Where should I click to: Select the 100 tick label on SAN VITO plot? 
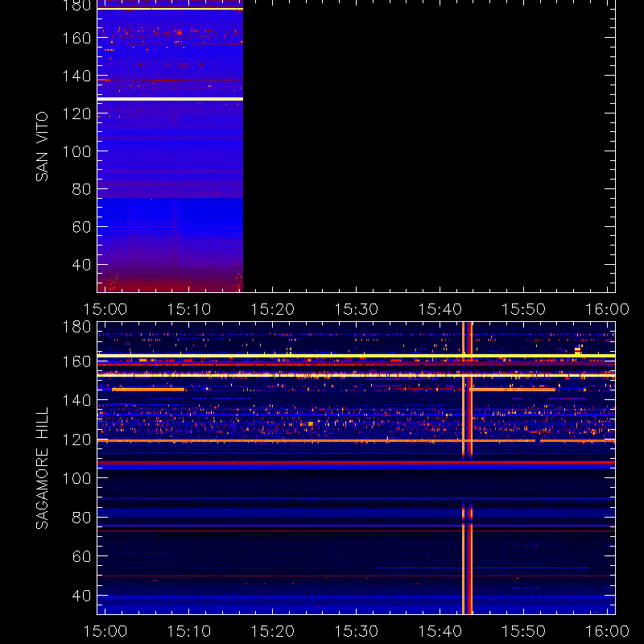76,151
